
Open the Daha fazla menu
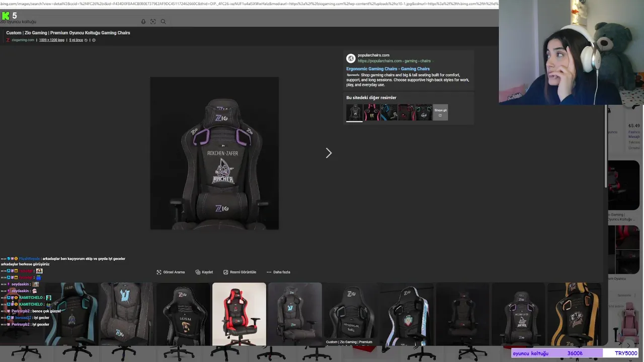click(278, 272)
